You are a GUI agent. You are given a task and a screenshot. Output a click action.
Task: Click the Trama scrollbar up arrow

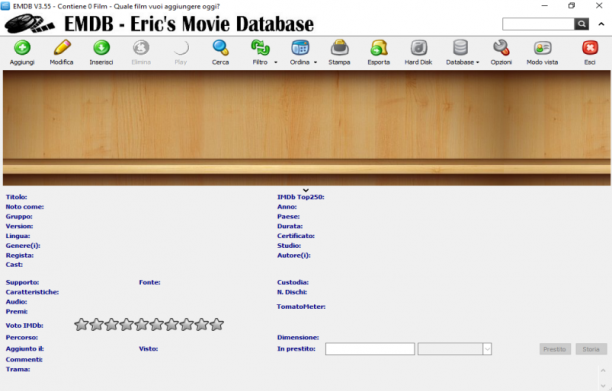[603, 370]
